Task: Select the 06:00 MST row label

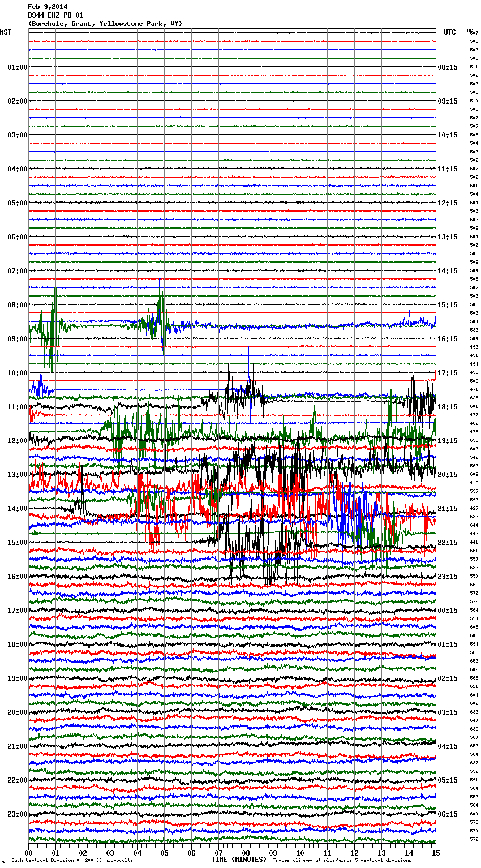Action: (x=18, y=237)
